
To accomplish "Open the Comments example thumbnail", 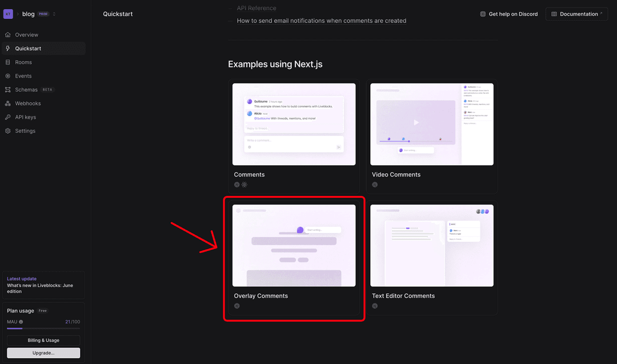I will pos(294,125).
